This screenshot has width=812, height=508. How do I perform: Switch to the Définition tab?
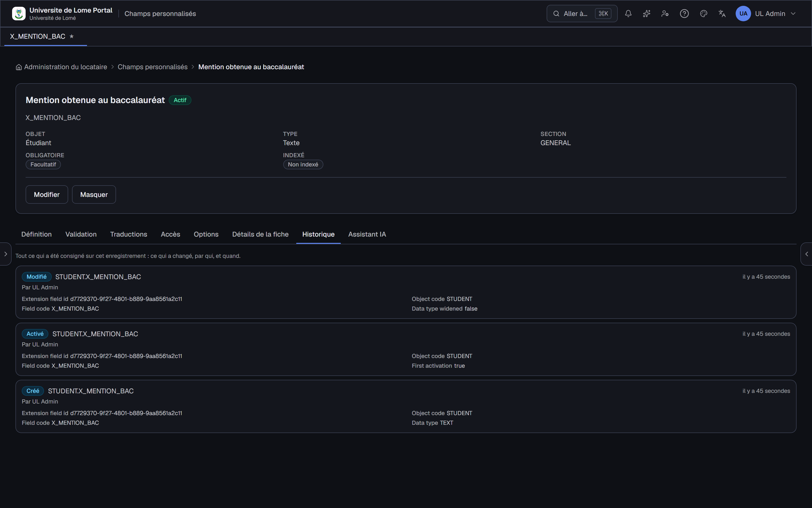point(36,234)
